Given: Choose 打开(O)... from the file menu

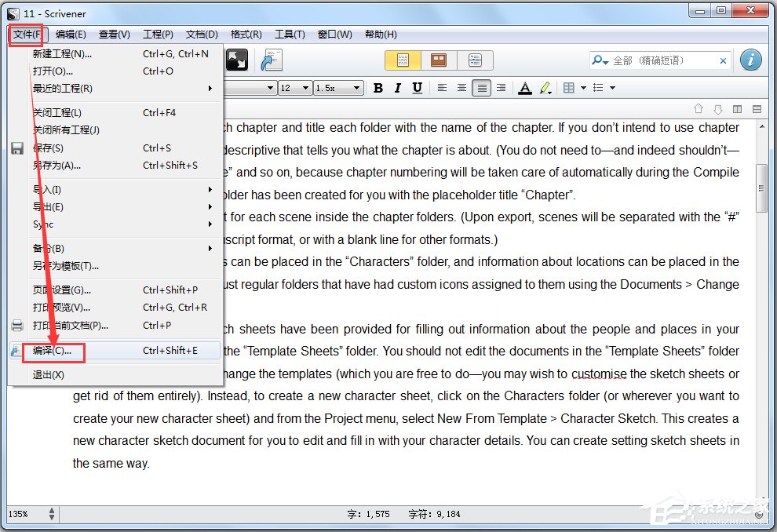Looking at the screenshot, I should pos(115,71).
